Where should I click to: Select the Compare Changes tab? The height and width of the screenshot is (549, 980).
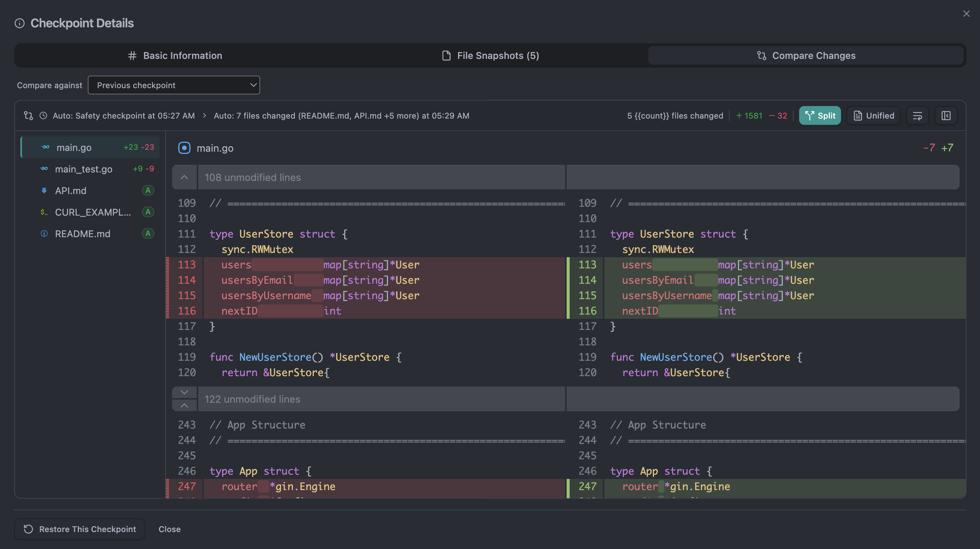pos(806,55)
